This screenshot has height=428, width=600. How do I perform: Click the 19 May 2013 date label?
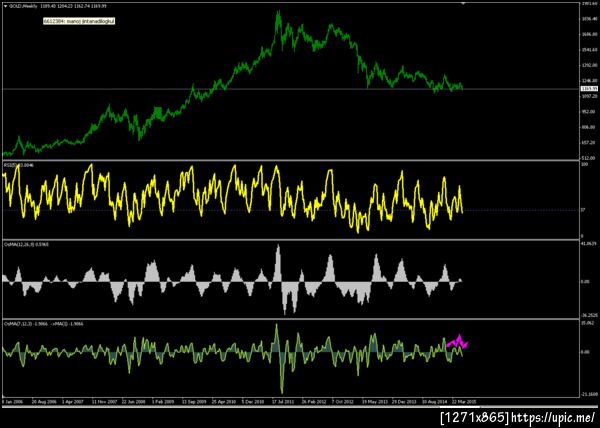(375, 402)
